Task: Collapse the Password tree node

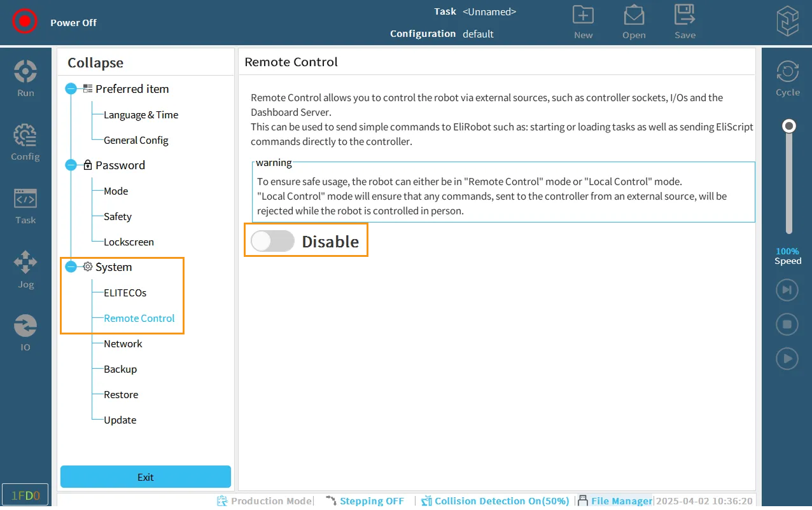Action: (x=71, y=165)
